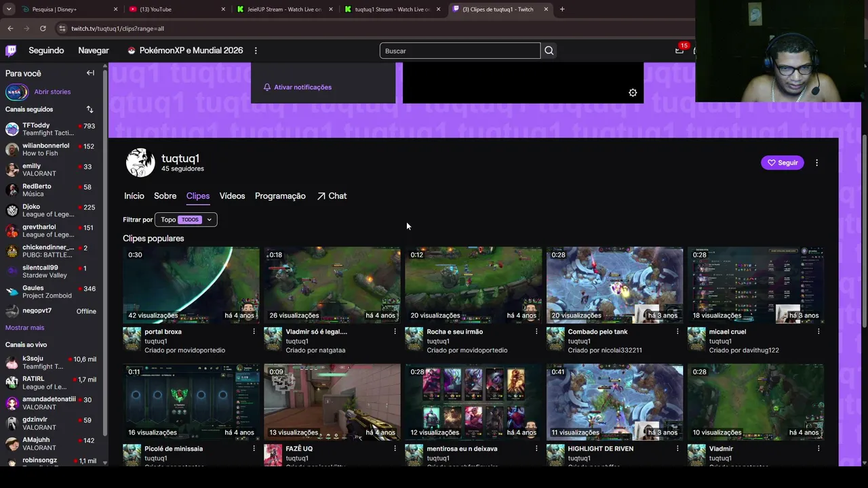This screenshot has height=488, width=868.
Task: Open the browser tab search dropdown arrow
Action: point(9,9)
